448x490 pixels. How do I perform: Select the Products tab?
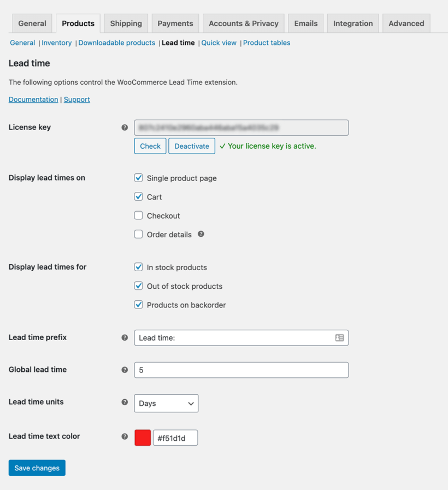click(x=78, y=24)
